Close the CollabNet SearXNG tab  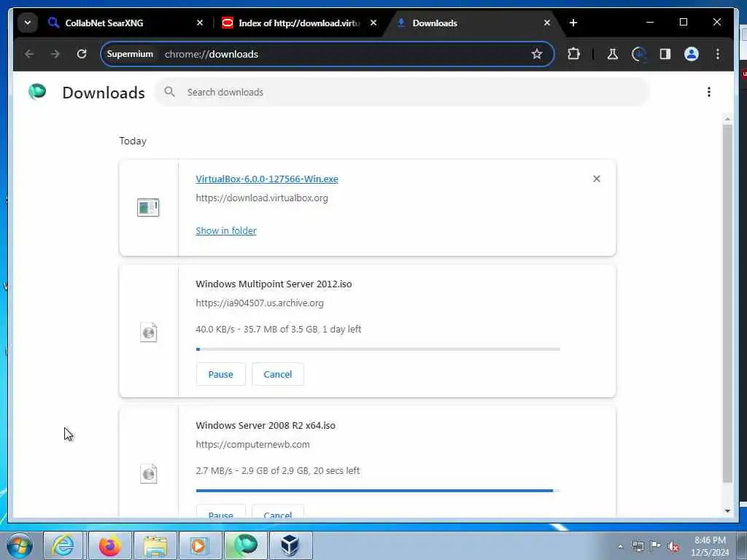tap(200, 23)
